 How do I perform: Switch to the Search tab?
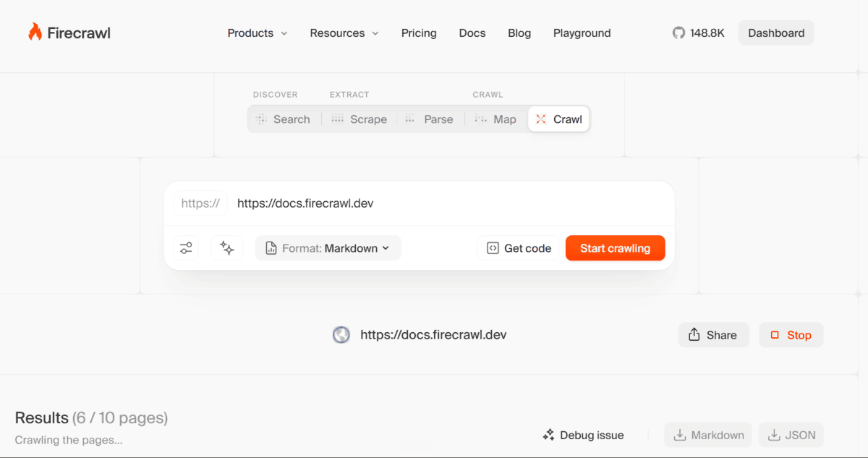click(x=284, y=119)
